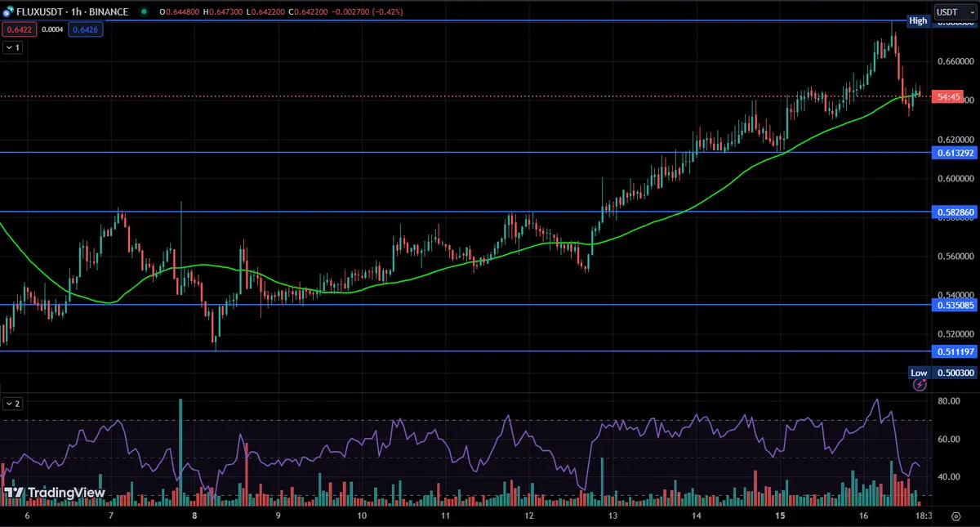Image resolution: width=980 pixels, height=527 pixels.
Task: Click the 0.660000 price scale value
Action: 955,60
